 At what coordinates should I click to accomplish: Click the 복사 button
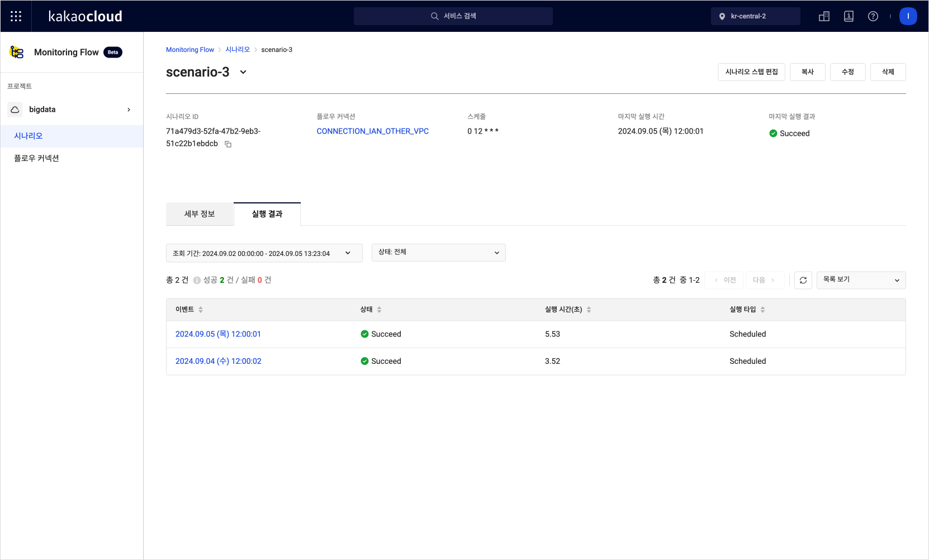(808, 72)
